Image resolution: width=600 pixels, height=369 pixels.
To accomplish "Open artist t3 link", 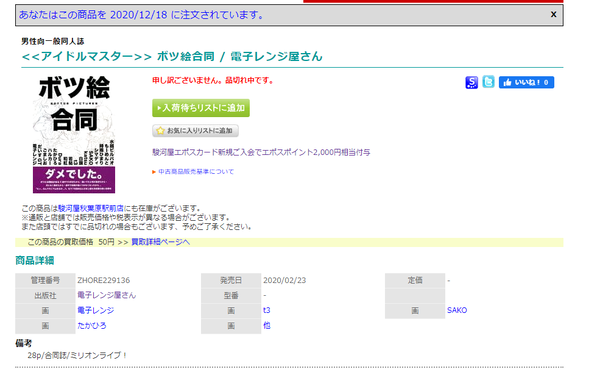I will [267, 310].
